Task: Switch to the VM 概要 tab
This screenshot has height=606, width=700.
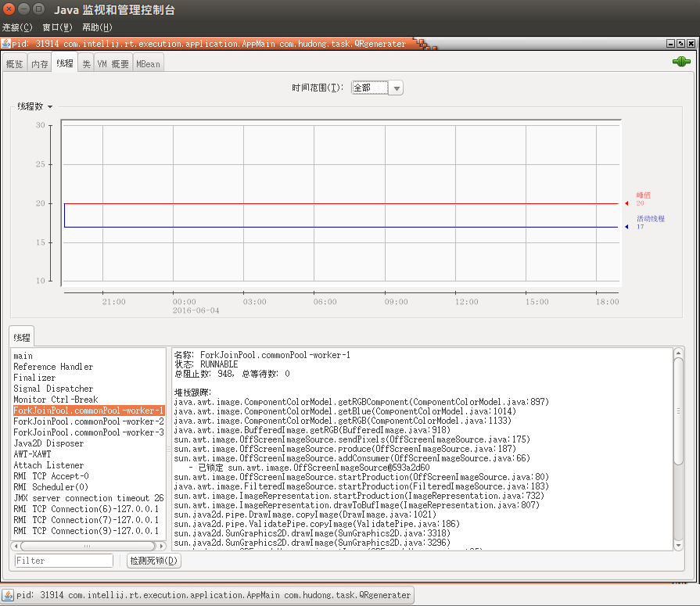Action: (113, 64)
